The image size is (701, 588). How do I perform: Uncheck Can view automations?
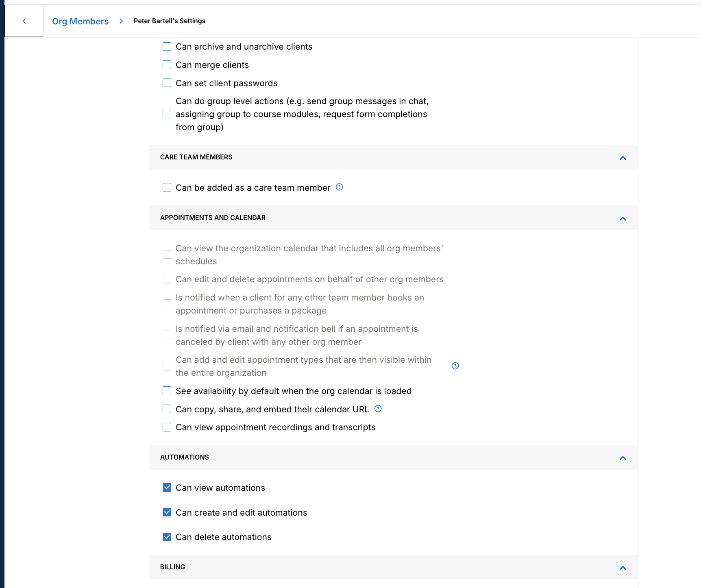click(x=167, y=488)
